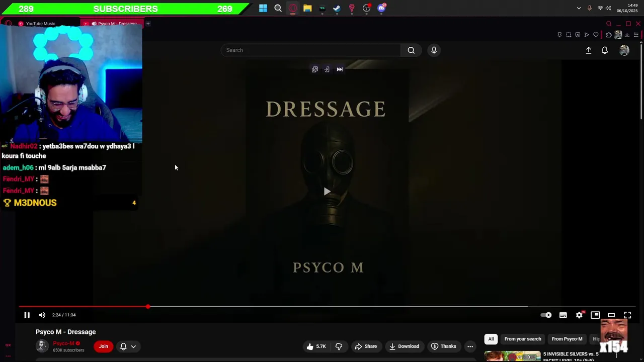Toggle subtitles/closed captions button
The width and height of the screenshot is (644, 362).
563,315
